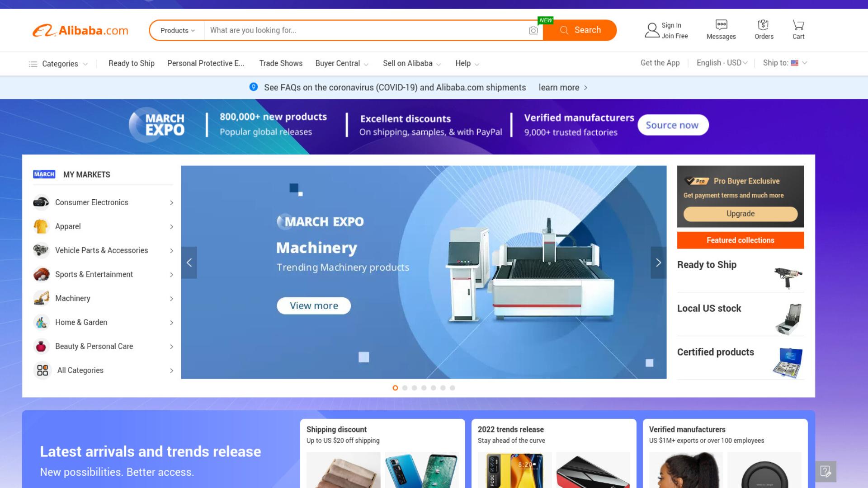Open the 2022 trends release card
Image resolution: width=868 pixels, height=488 pixels.
pyautogui.click(x=554, y=453)
